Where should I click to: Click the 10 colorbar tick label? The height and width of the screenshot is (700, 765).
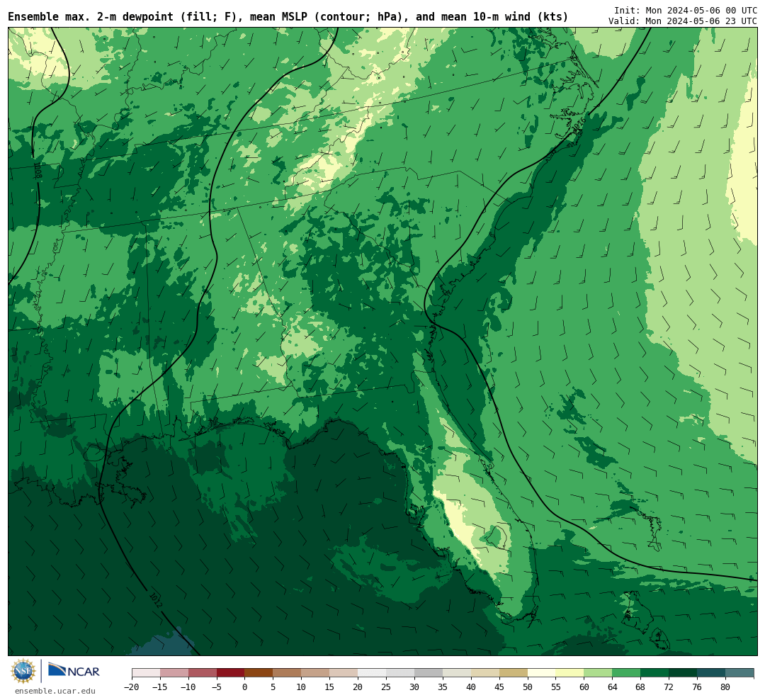coord(302,687)
